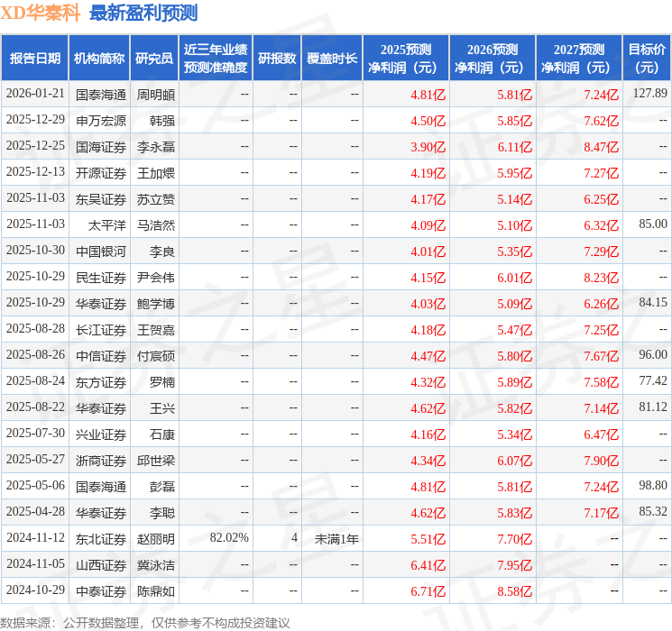
Task: Click institution 东方证券
Action: point(101,382)
